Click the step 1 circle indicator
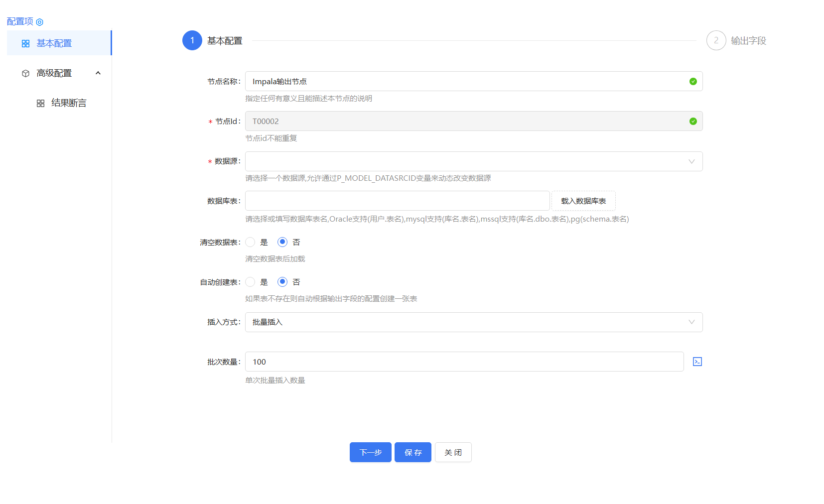 [192, 40]
